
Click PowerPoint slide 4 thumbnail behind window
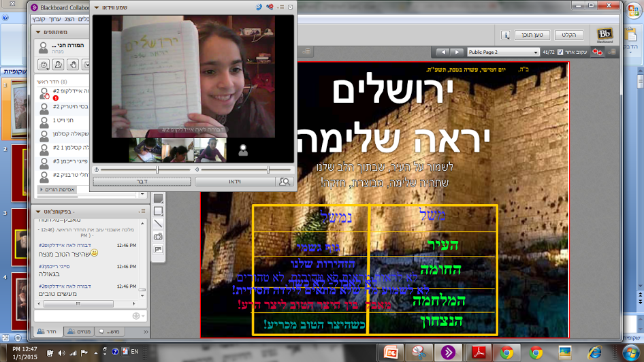[19, 301]
